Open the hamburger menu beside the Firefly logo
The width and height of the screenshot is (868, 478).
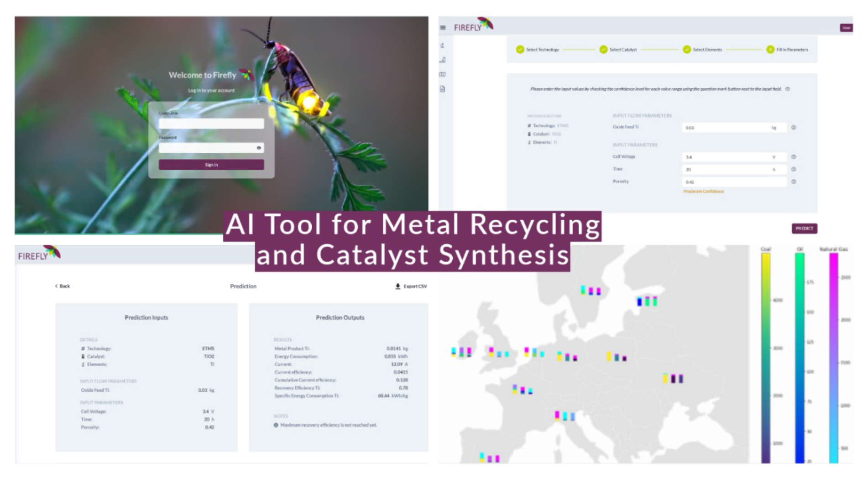(x=443, y=28)
